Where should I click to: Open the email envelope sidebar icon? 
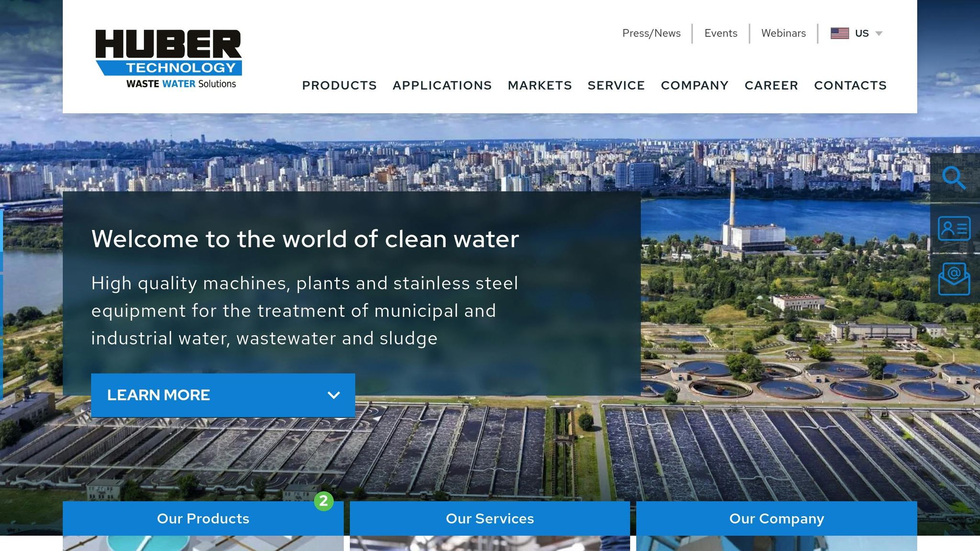pos(954,279)
